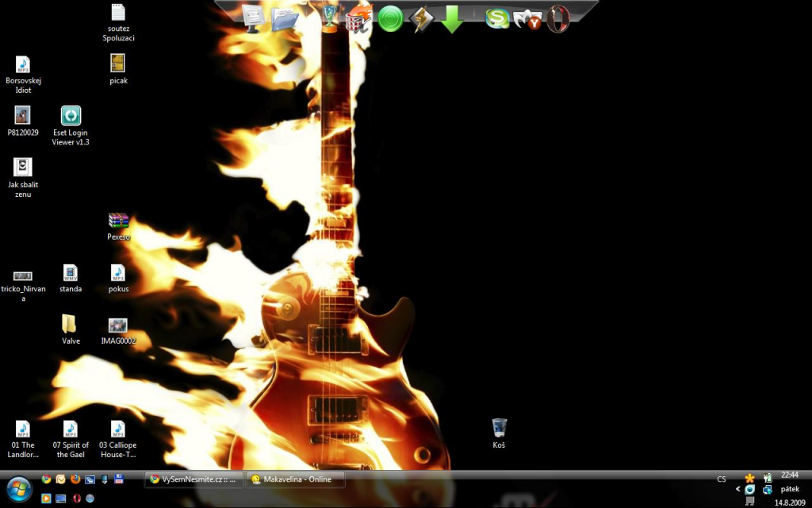Expand hidden system tray icons
The height and width of the screenshot is (508, 812).
[x=738, y=489]
